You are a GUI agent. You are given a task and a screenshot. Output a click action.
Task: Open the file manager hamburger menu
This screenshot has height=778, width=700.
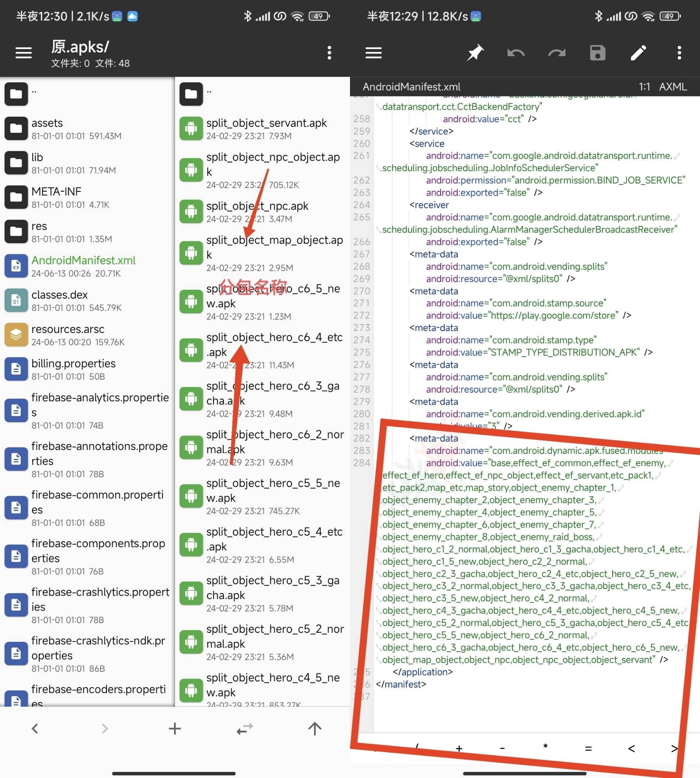23,53
